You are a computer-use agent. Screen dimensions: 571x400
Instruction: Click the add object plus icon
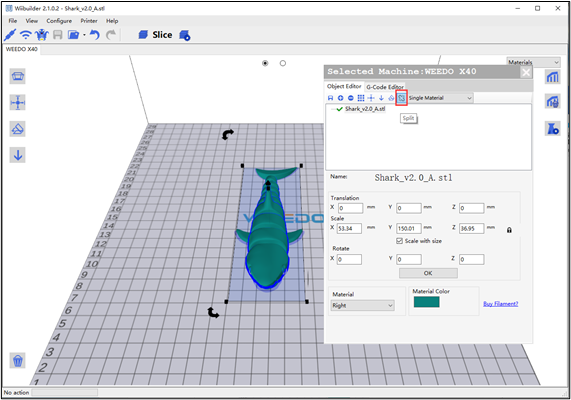[x=340, y=98]
